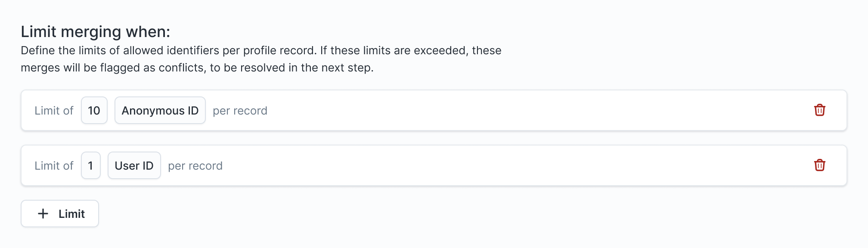Click 'Limit of' label in User ID row
Viewport: 868px width, 248px height.
click(54, 166)
